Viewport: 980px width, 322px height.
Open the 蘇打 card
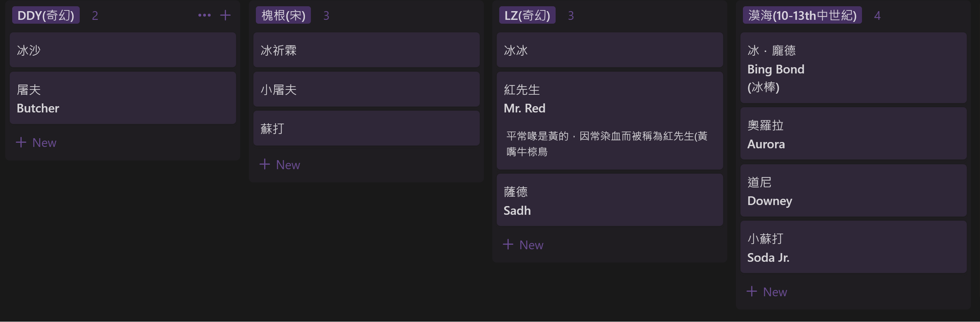(366, 128)
